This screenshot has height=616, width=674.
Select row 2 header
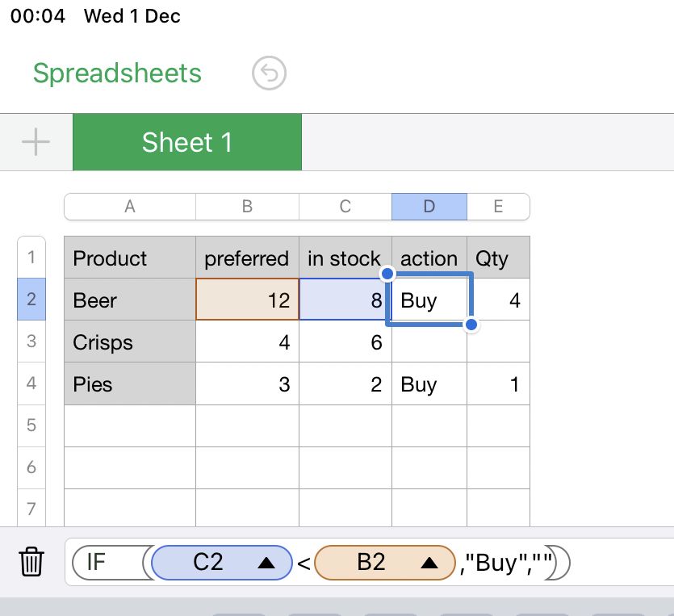pyautogui.click(x=31, y=300)
